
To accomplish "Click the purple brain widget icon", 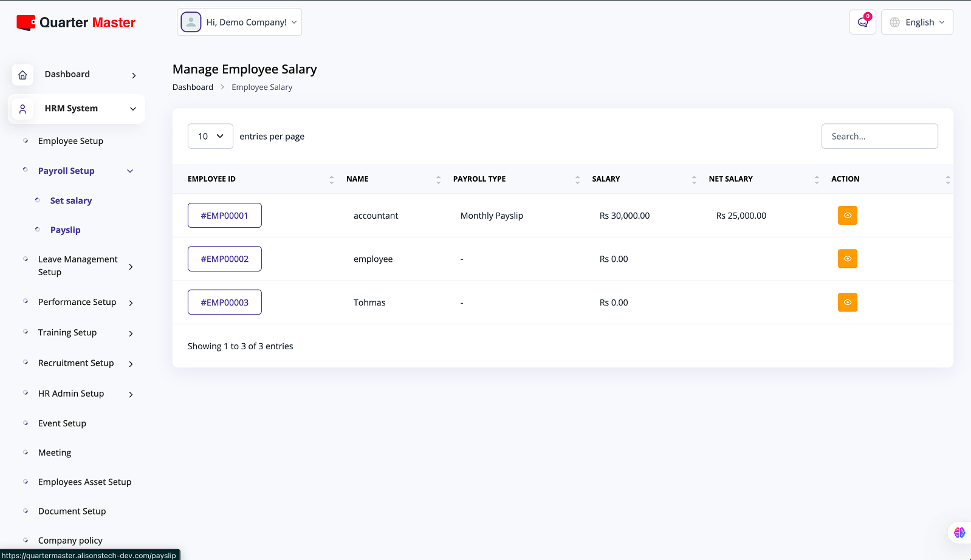I will 959,533.
